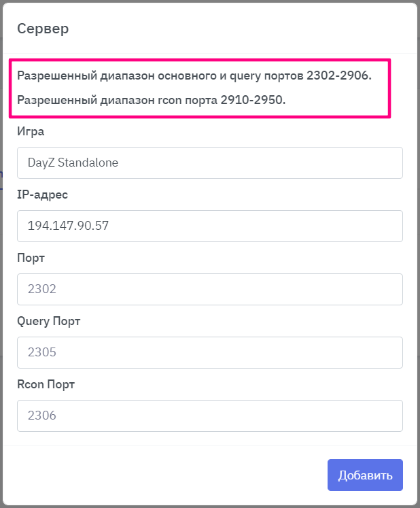Focus the IP-адрес input with 194.147.90.57
Image resolution: width=420 pixels, height=508 pixels.
(x=209, y=226)
